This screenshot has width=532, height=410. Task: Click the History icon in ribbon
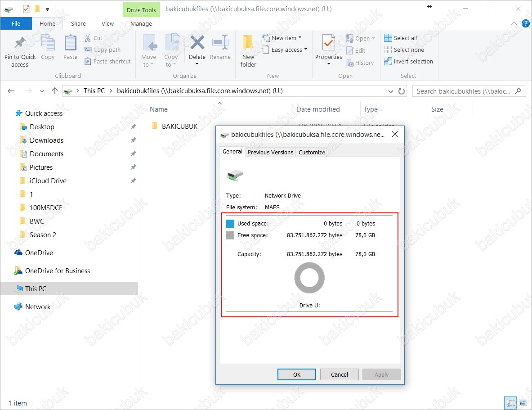pyautogui.click(x=350, y=63)
